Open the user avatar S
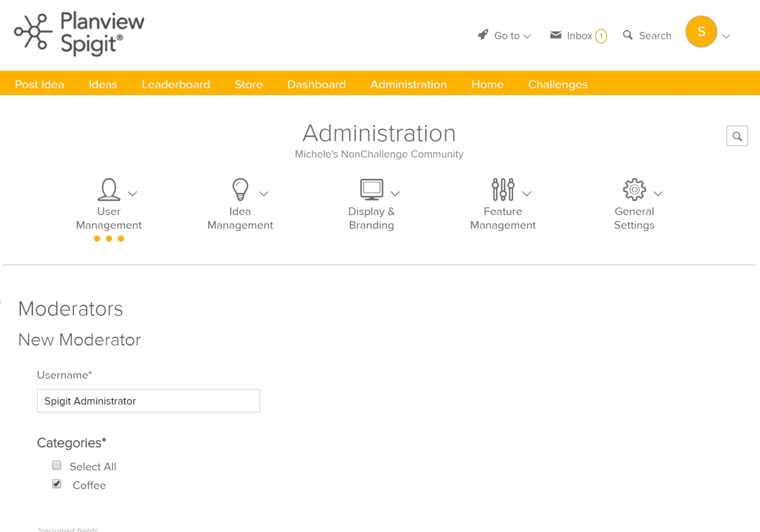This screenshot has width=760, height=532. [701, 32]
